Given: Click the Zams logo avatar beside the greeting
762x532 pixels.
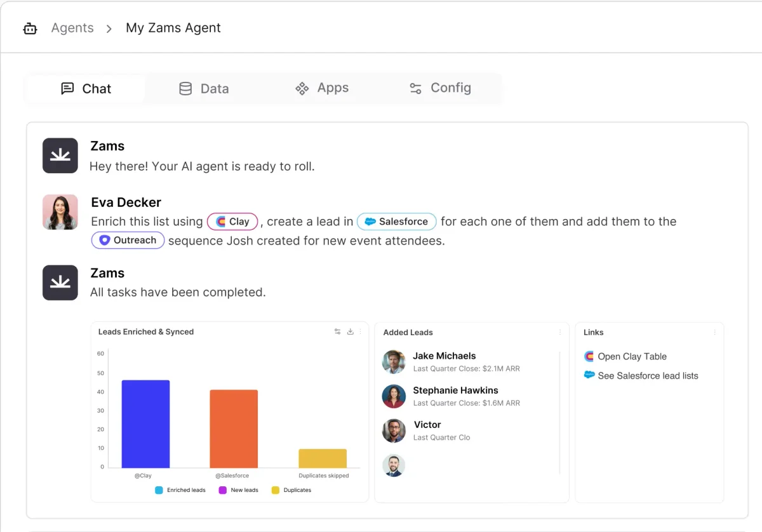Looking at the screenshot, I should click(60, 156).
